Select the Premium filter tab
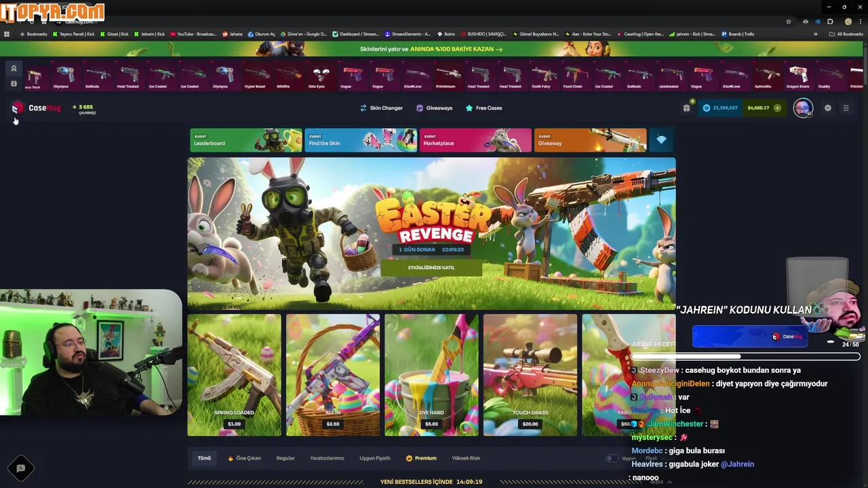 pyautogui.click(x=421, y=458)
